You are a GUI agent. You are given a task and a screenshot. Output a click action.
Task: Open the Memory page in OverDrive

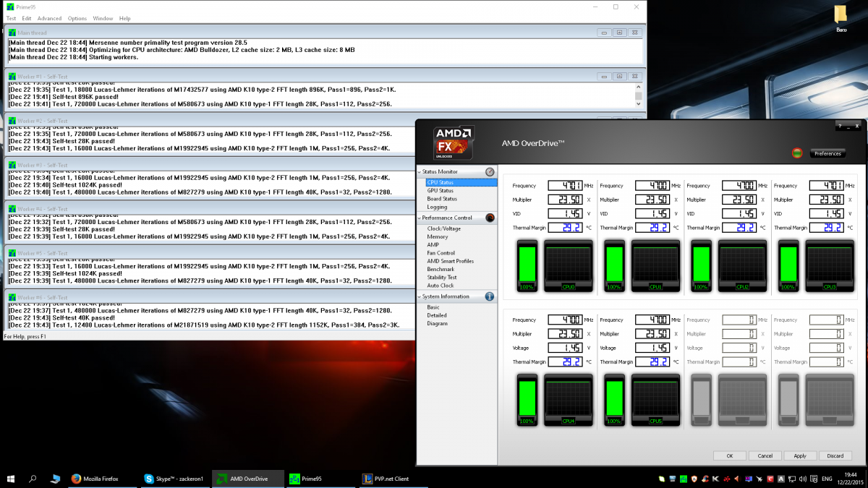click(438, 236)
